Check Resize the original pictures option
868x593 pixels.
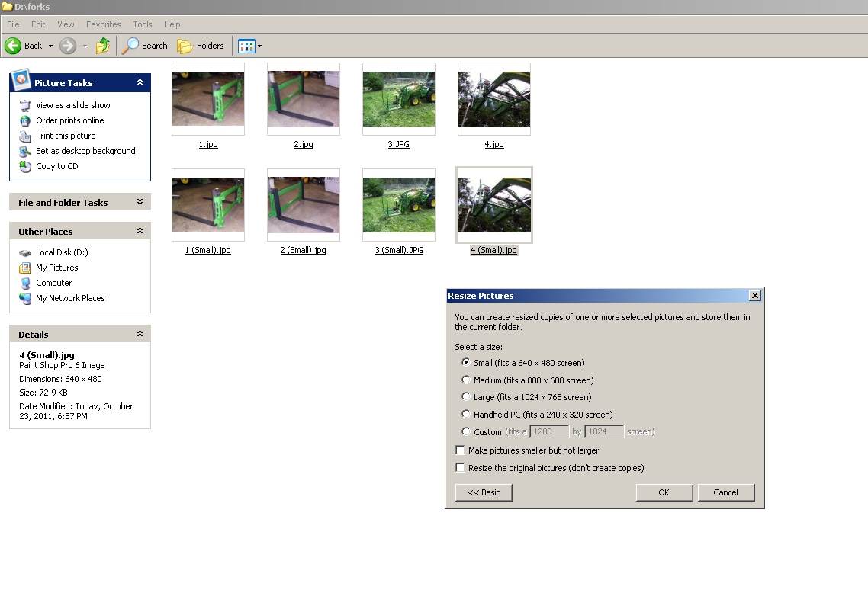pos(460,468)
